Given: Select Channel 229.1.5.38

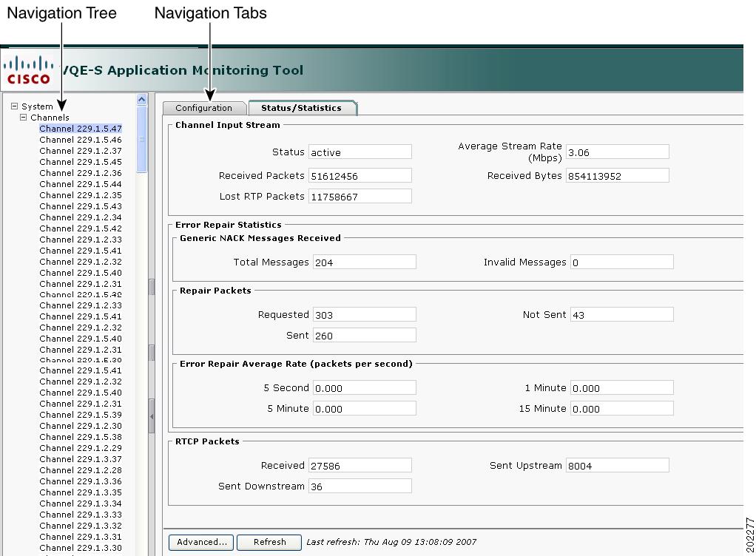Looking at the screenshot, I should click(81, 437).
